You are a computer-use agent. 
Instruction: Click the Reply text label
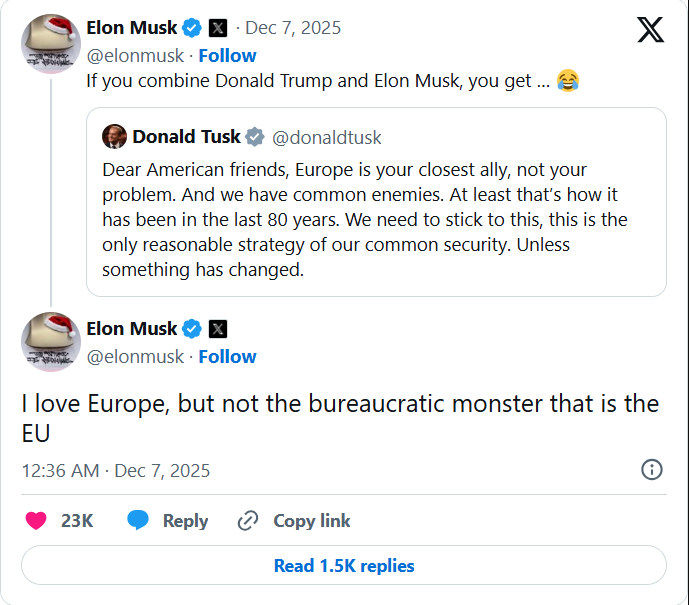185,520
